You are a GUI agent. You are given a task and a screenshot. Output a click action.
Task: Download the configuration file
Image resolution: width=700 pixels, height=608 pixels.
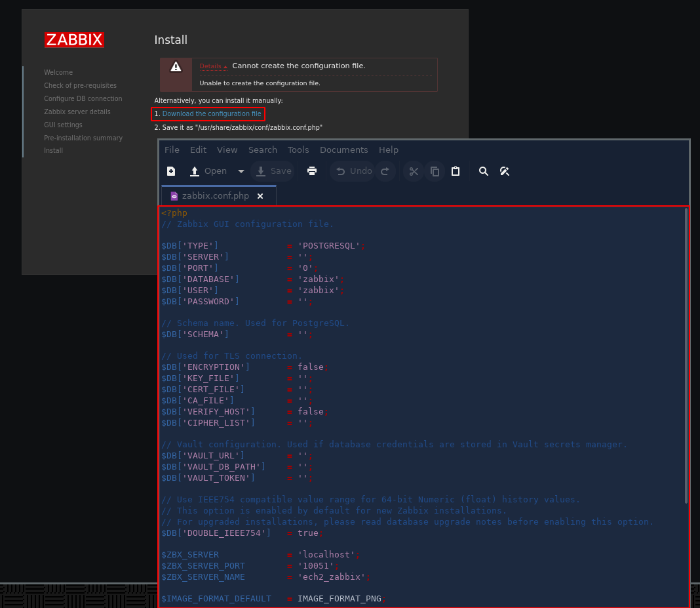coord(212,114)
